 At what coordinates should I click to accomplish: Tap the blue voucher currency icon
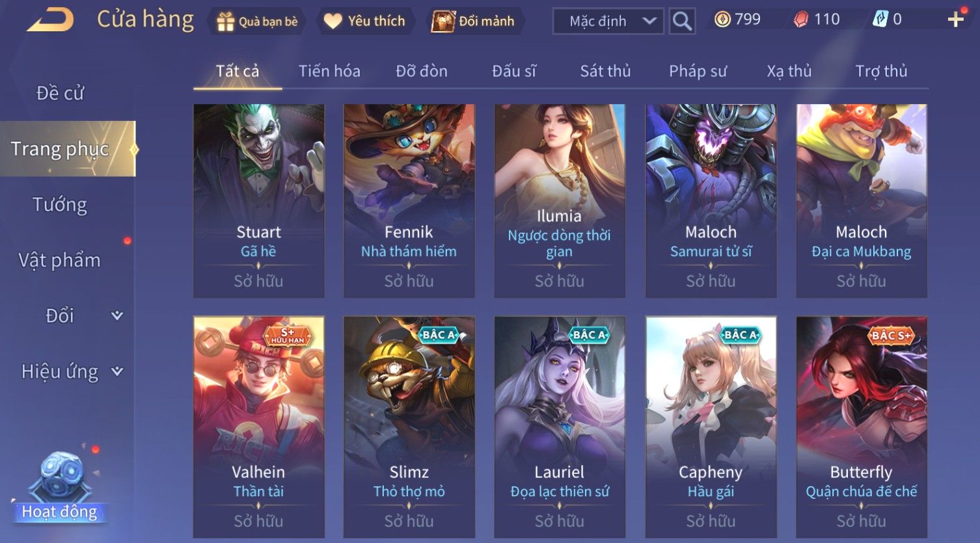click(x=880, y=20)
